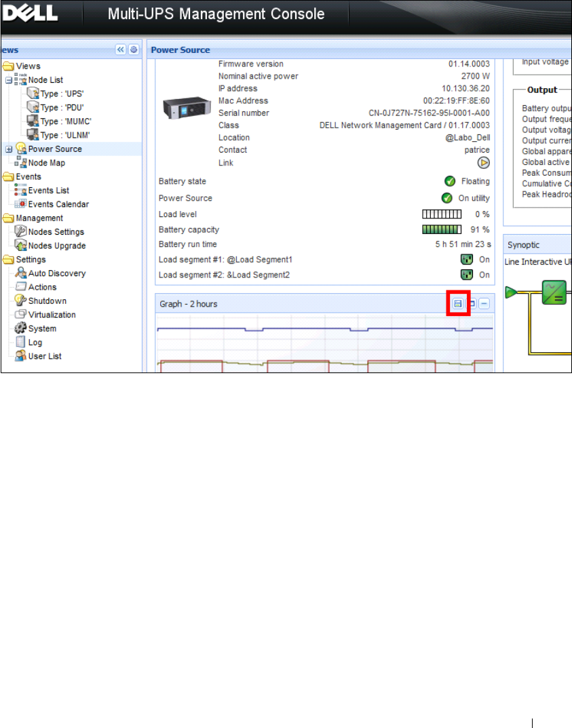Click the Battery run time value
Image resolution: width=572 pixels, height=728 pixels.
(x=463, y=244)
